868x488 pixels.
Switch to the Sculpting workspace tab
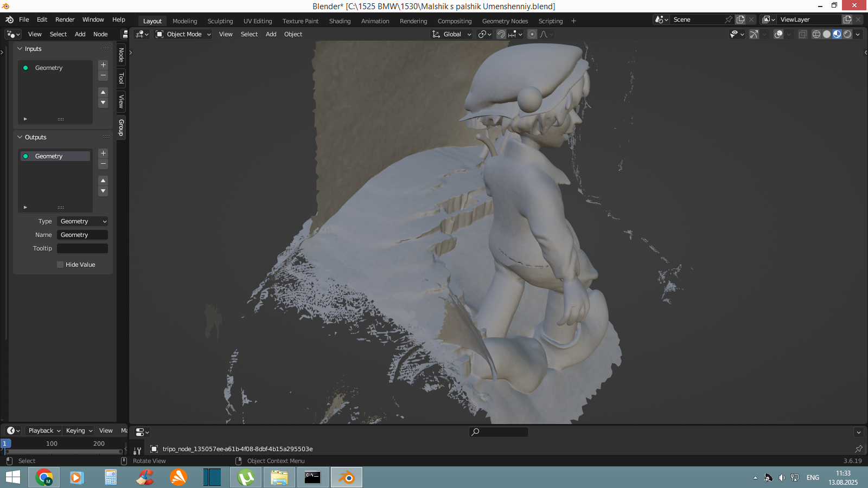[x=220, y=21]
